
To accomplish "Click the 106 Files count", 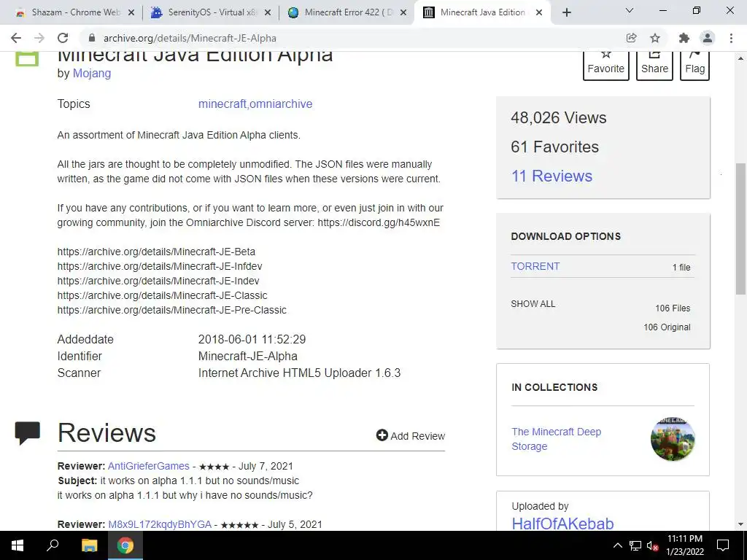I will 673,308.
